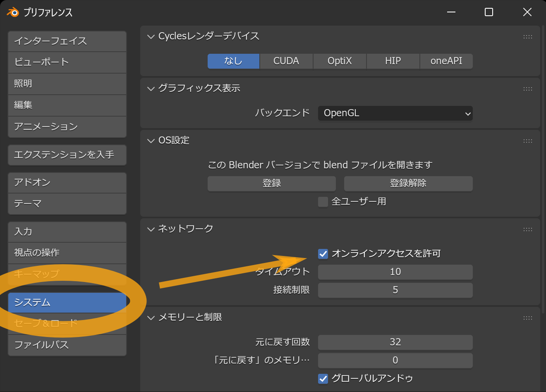Maximize the プリファレンス window

tap(489, 12)
